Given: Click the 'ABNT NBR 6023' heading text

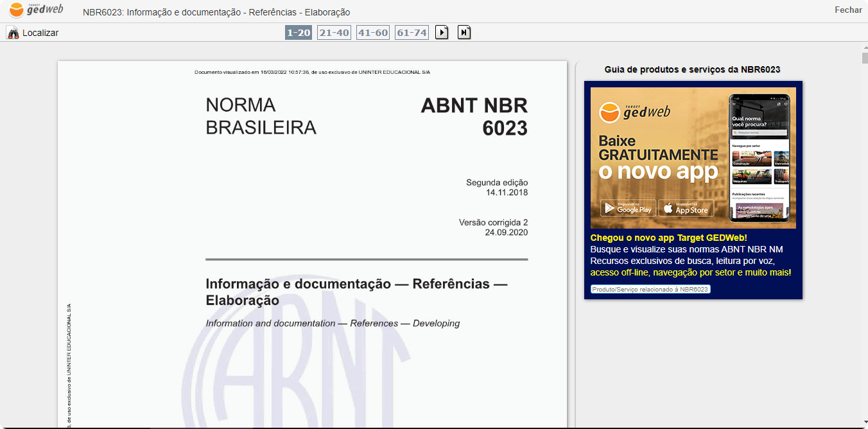Looking at the screenshot, I should 474,117.
